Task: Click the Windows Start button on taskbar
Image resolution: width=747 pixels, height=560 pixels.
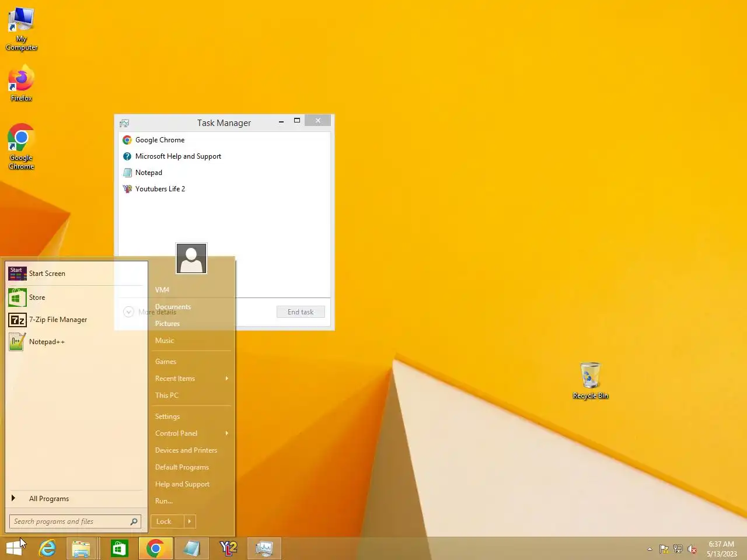Action: (14, 548)
